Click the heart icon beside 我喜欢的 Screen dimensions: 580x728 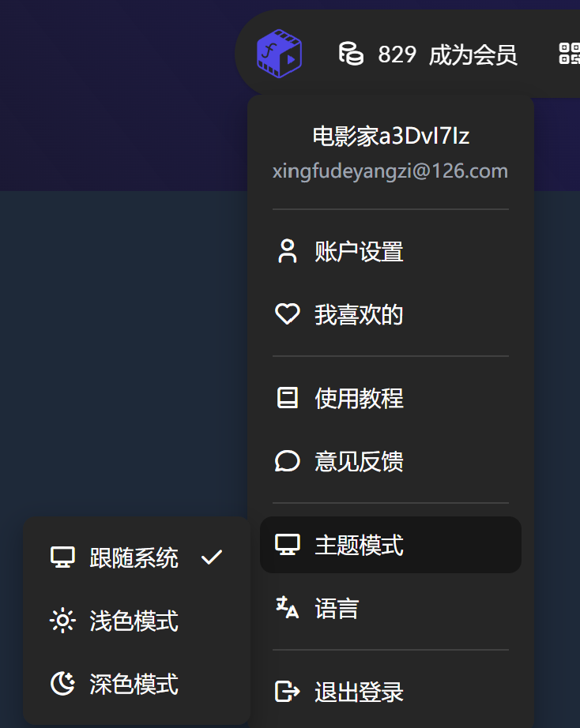287,314
